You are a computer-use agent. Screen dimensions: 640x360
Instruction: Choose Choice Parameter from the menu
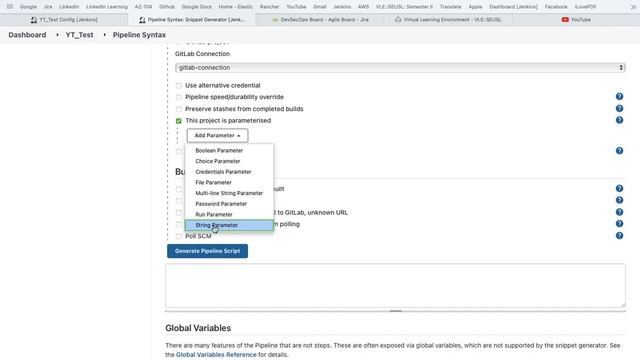pos(229,161)
